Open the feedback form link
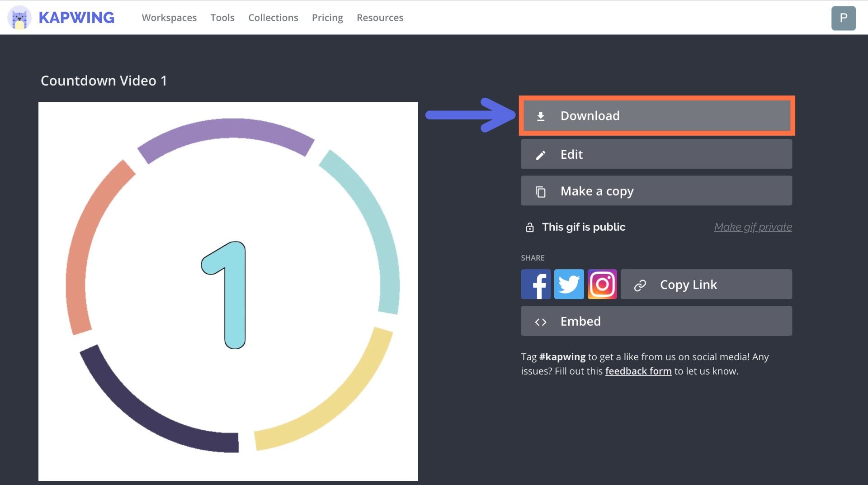This screenshot has height=485, width=868. (638, 371)
